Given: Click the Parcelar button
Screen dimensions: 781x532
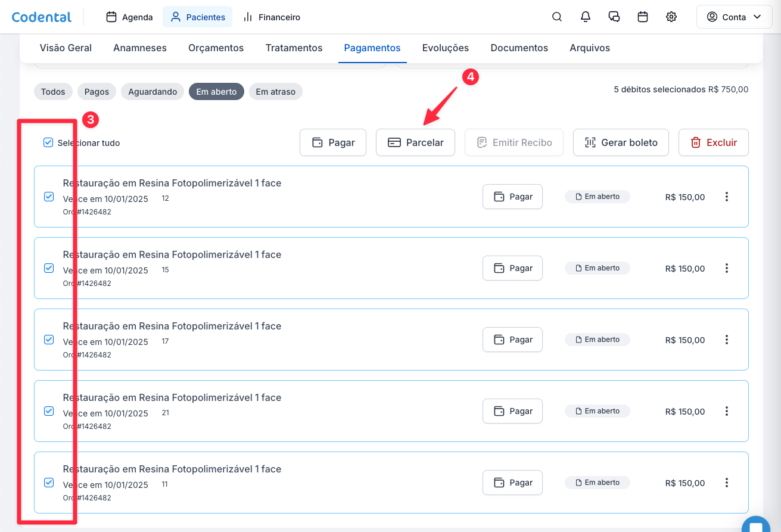Looking at the screenshot, I should (x=415, y=143).
